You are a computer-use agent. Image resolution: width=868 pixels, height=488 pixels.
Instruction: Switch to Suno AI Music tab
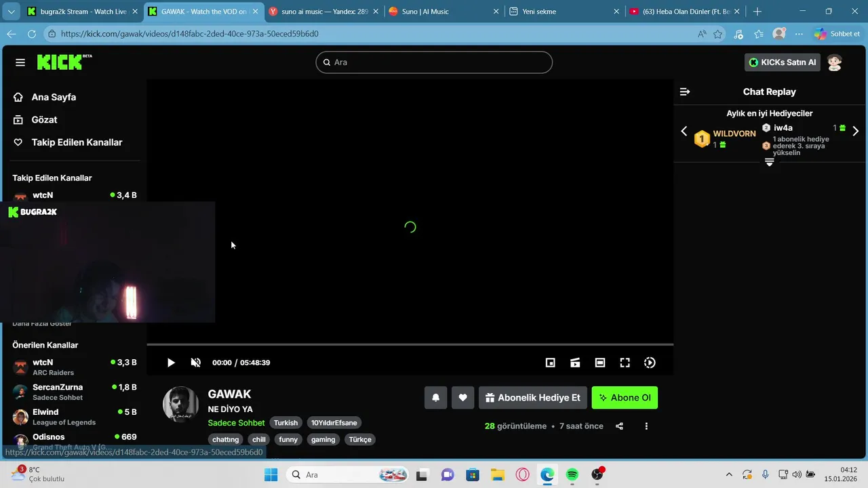click(443, 12)
